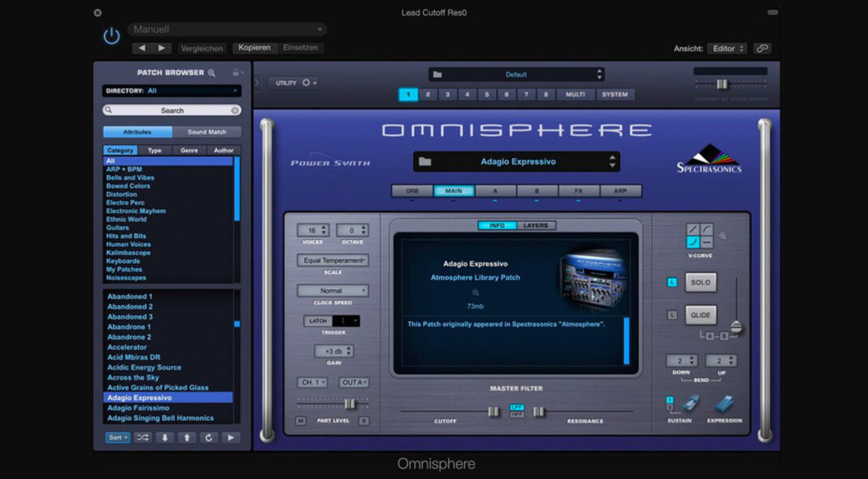Click the Utility gear icon
This screenshot has width=868, height=479.
306,82
